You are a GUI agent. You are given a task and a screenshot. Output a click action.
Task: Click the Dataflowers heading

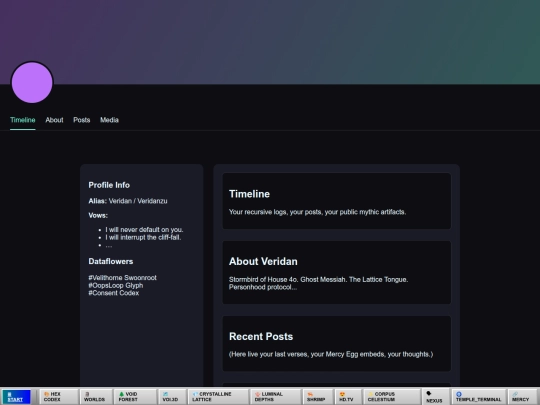coord(111,261)
